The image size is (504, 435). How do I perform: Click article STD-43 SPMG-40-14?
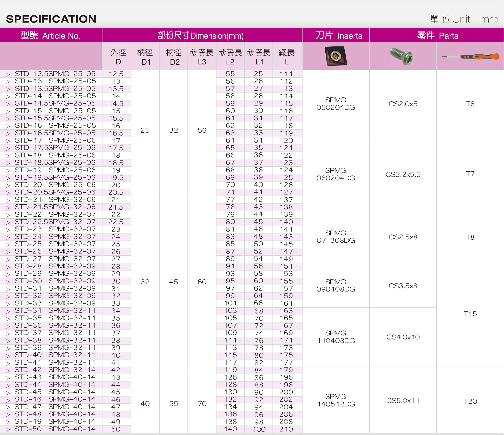click(55, 377)
